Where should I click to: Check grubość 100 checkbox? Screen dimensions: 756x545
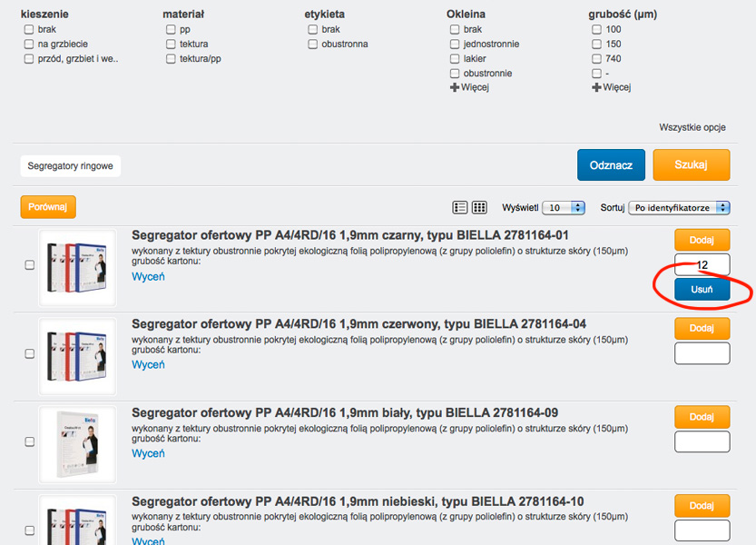[596, 29]
